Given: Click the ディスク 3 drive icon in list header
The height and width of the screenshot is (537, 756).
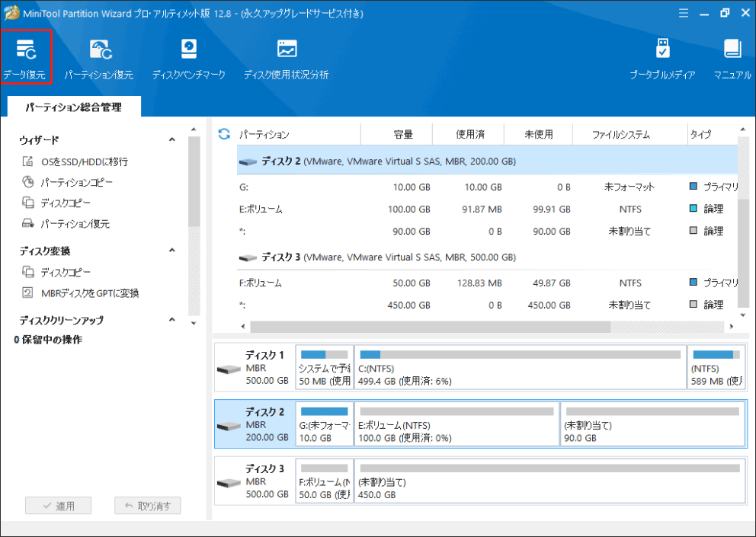Looking at the screenshot, I should click(248, 258).
